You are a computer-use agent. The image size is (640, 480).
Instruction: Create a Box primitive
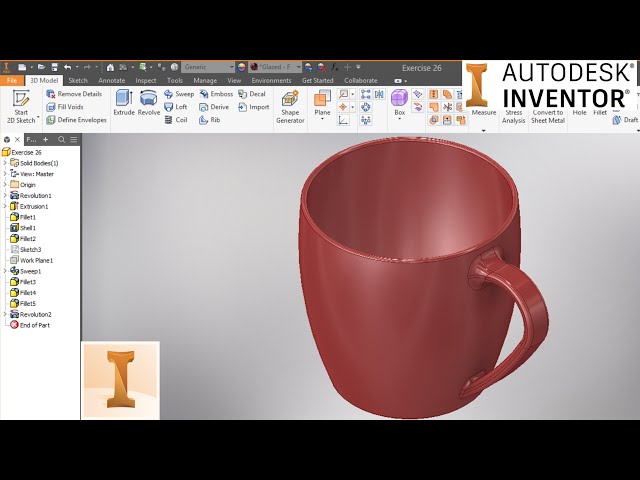pos(399,102)
